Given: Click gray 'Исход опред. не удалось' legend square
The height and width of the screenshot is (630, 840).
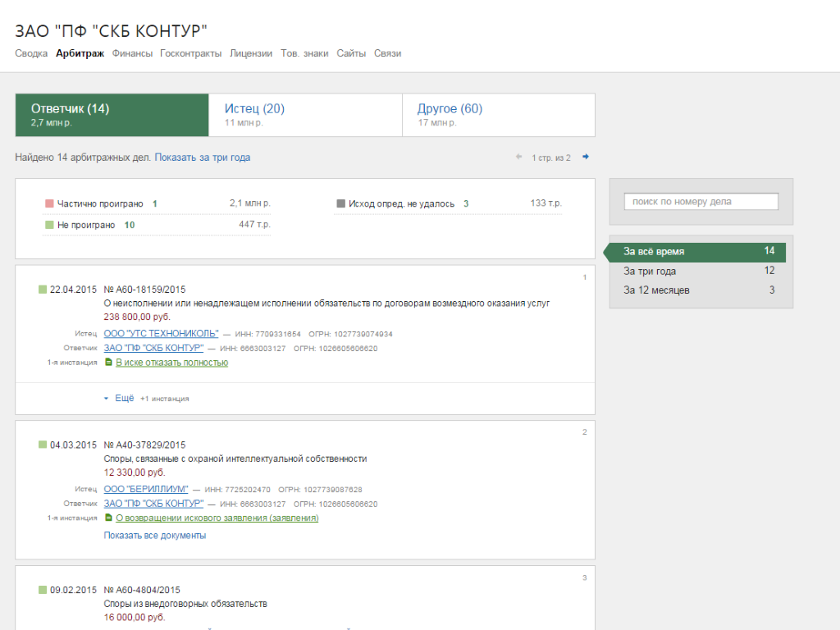Looking at the screenshot, I should 340,203.
